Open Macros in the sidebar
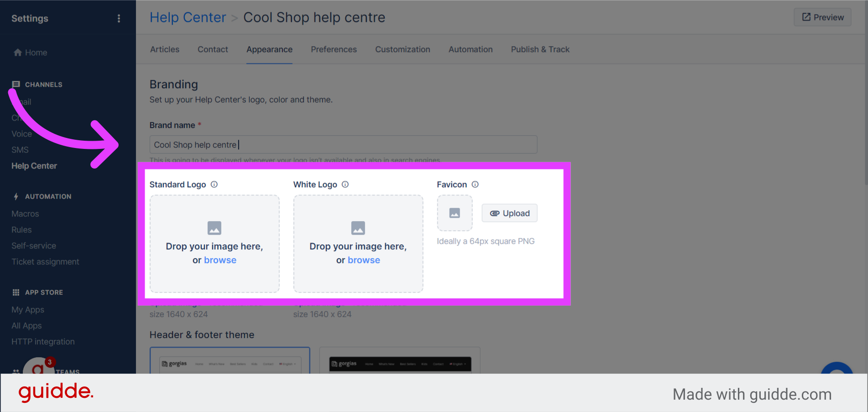The width and height of the screenshot is (868, 412). (x=25, y=214)
